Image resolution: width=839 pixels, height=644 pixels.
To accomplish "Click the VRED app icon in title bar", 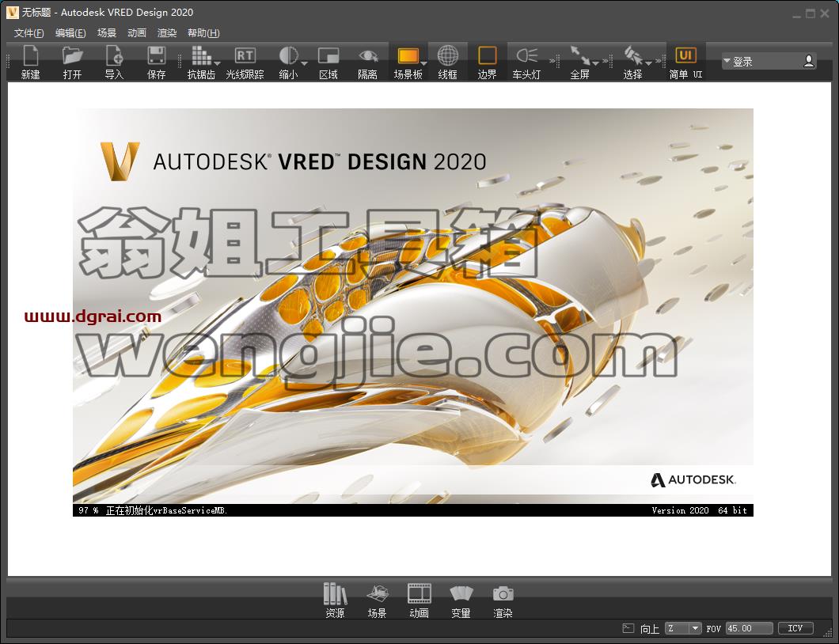I will click(13, 13).
